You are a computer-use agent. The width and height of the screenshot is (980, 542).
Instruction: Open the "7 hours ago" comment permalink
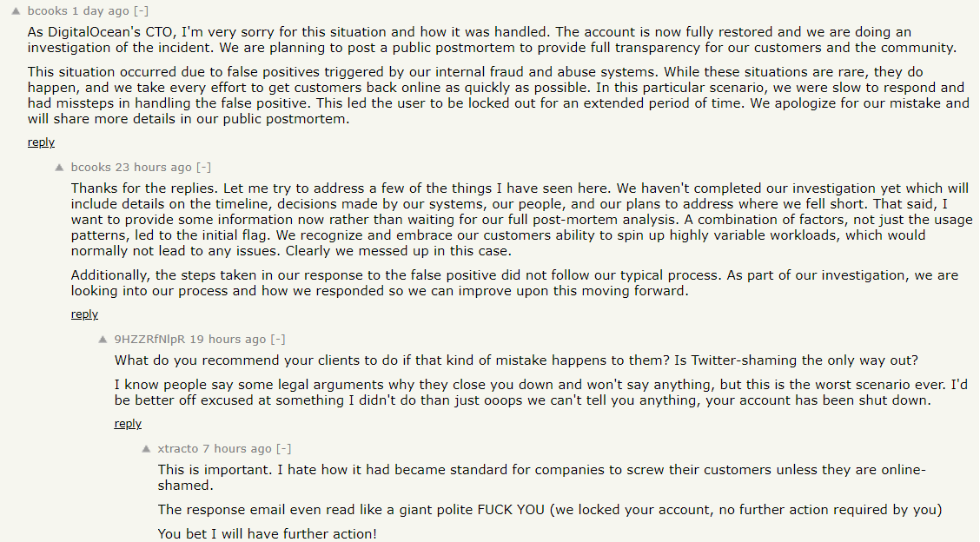pos(237,449)
